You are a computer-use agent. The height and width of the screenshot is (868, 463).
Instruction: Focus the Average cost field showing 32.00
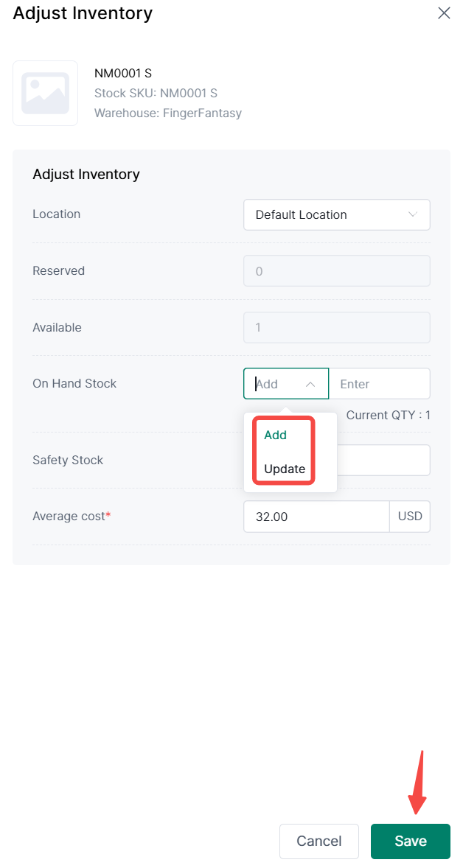pyautogui.click(x=316, y=517)
